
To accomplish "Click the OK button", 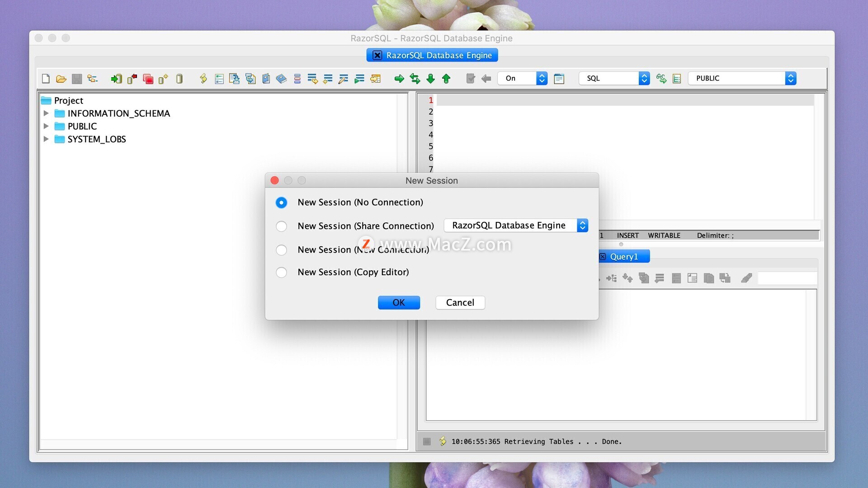I will [399, 303].
